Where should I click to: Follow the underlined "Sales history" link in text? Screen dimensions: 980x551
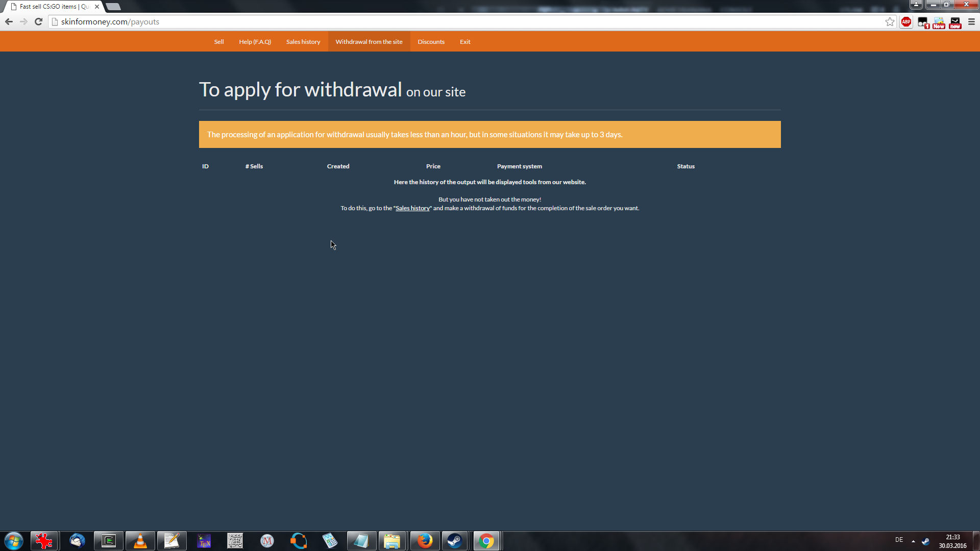point(412,208)
